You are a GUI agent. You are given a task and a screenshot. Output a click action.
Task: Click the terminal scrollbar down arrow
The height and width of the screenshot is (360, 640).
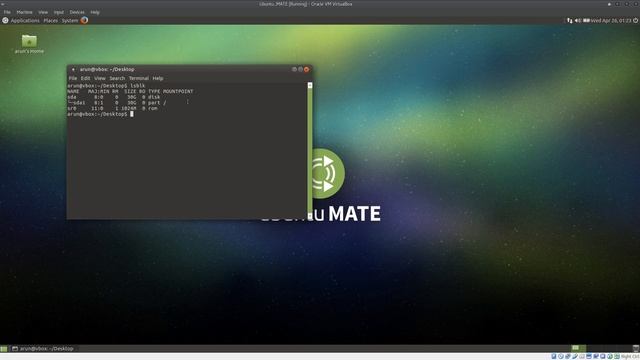coord(310,216)
